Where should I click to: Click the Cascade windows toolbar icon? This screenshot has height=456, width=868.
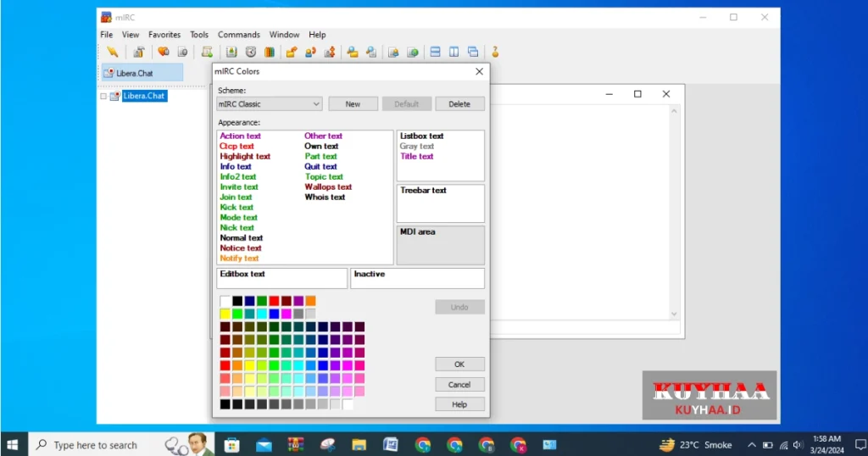(473, 52)
